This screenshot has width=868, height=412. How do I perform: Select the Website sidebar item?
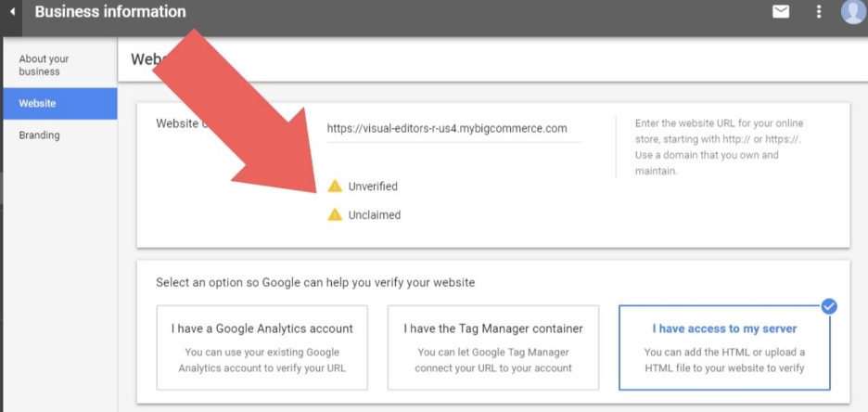point(38,104)
